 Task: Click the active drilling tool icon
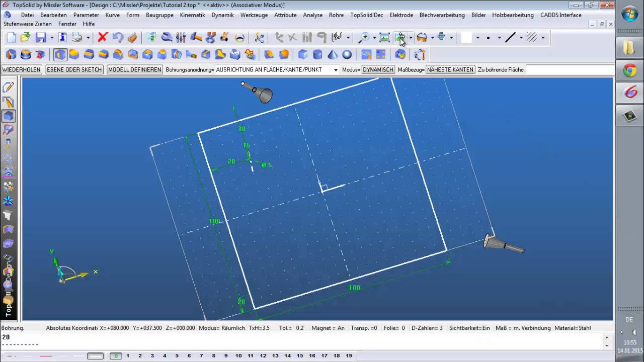click(x=60, y=54)
